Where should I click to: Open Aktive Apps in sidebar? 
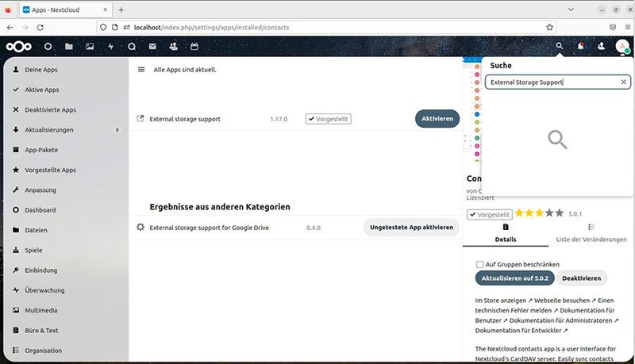click(67, 90)
